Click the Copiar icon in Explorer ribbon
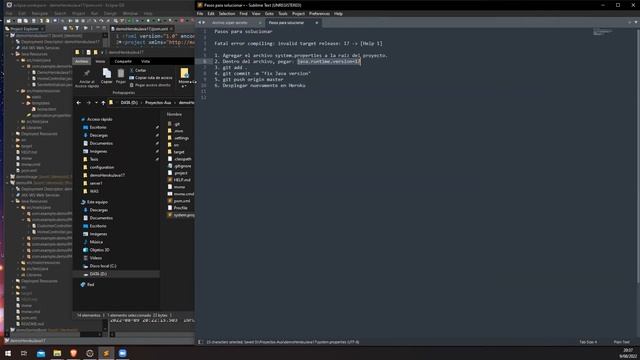 click(x=107, y=73)
